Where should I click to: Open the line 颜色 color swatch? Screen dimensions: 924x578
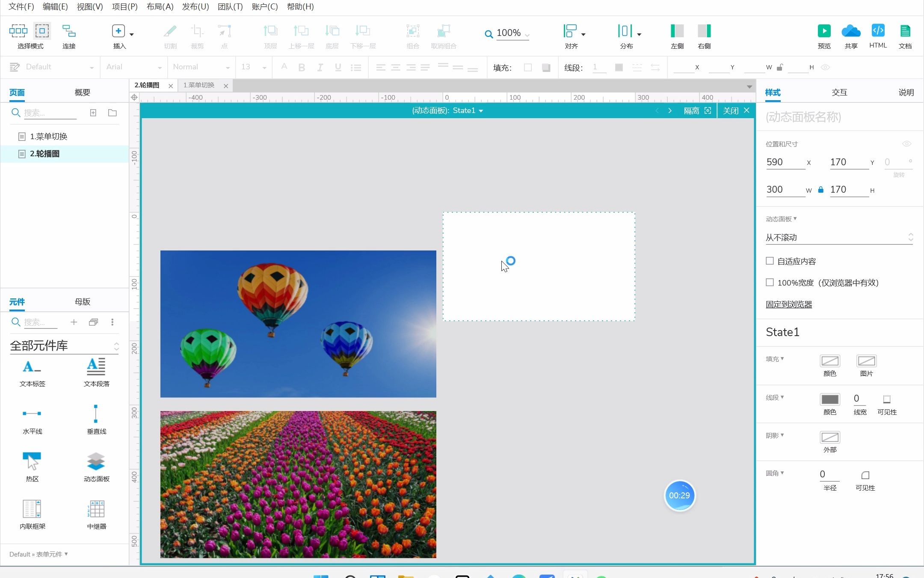point(829,399)
